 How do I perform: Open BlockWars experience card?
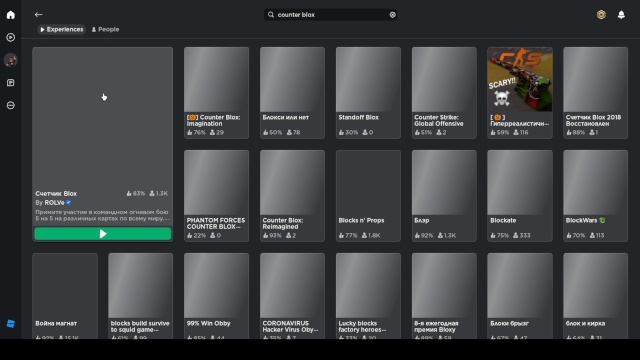[x=596, y=196]
